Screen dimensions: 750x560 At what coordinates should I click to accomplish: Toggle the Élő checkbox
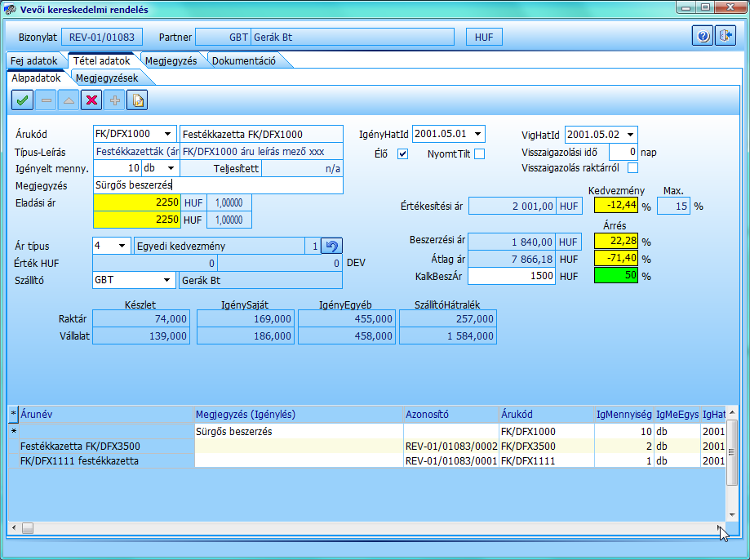[402, 153]
